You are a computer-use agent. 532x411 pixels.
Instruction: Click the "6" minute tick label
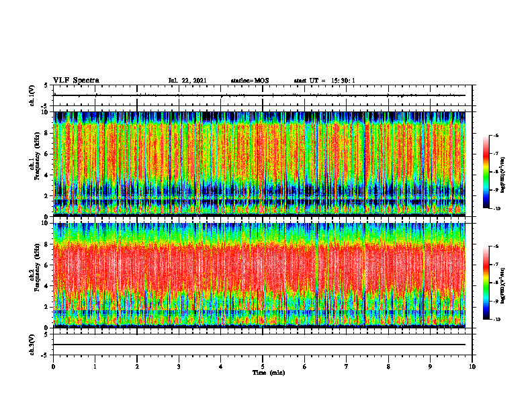(305, 367)
